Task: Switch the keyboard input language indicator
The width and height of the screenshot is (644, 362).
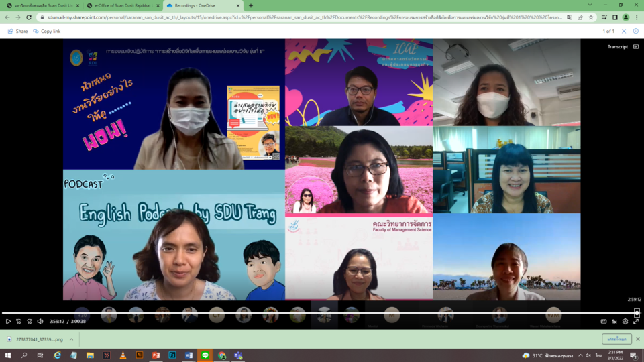Action: 599,355
